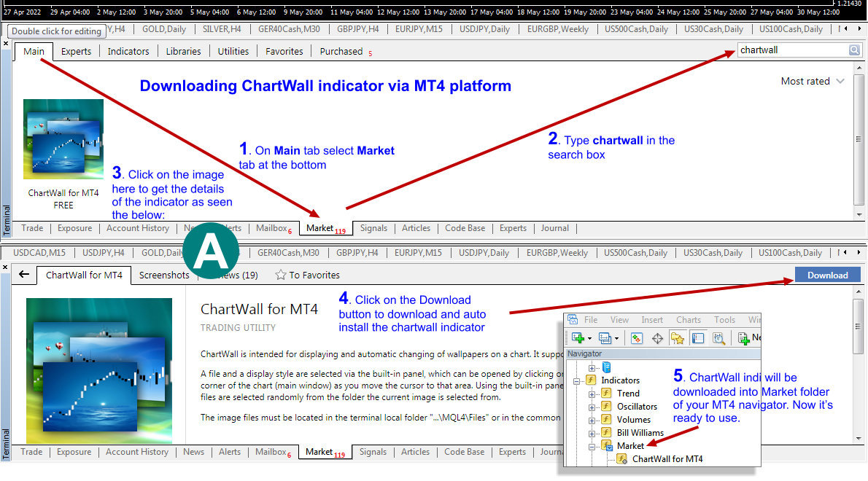Click the Indicators folder icon in Navigator

tap(591, 380)
